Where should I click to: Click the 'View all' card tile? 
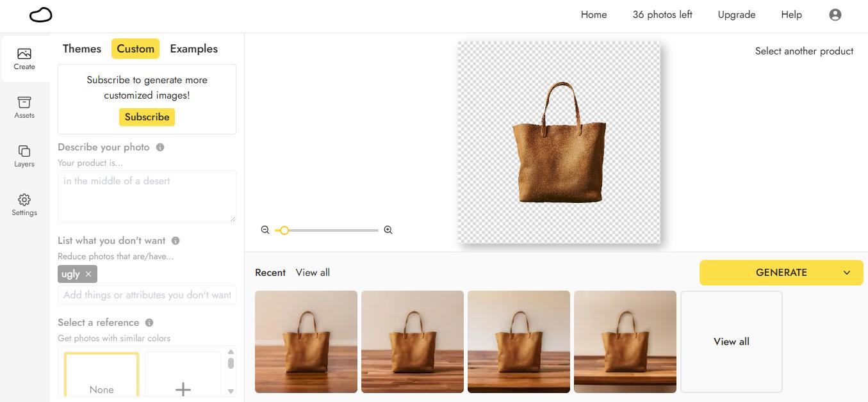pyautogui.click(x=732, y=342)
